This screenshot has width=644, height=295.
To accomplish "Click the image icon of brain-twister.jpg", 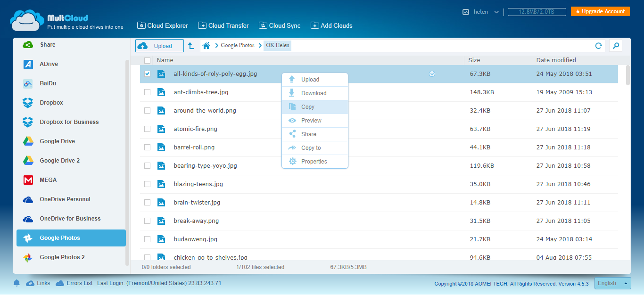I will point(161,202).
